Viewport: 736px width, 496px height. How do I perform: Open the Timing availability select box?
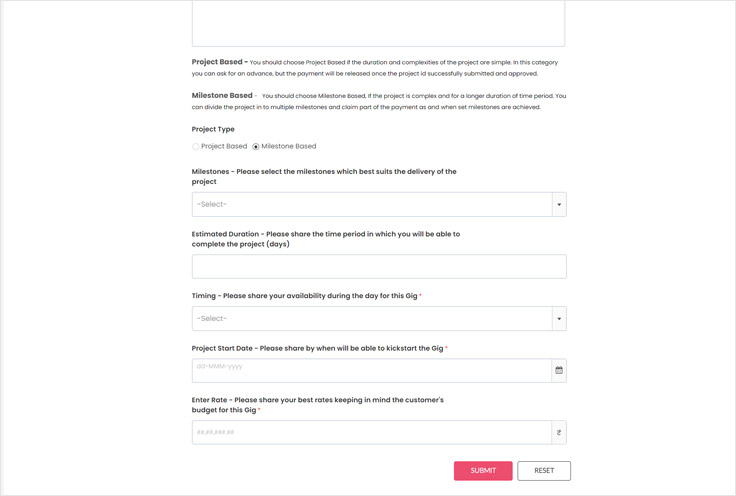(372, 319)
